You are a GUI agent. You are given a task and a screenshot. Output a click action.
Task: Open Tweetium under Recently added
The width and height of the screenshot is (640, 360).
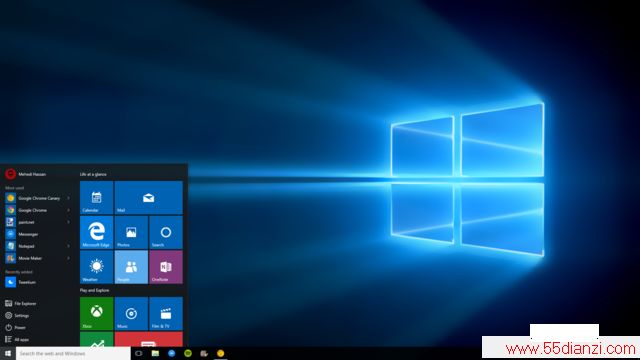(x=38, y=282)
